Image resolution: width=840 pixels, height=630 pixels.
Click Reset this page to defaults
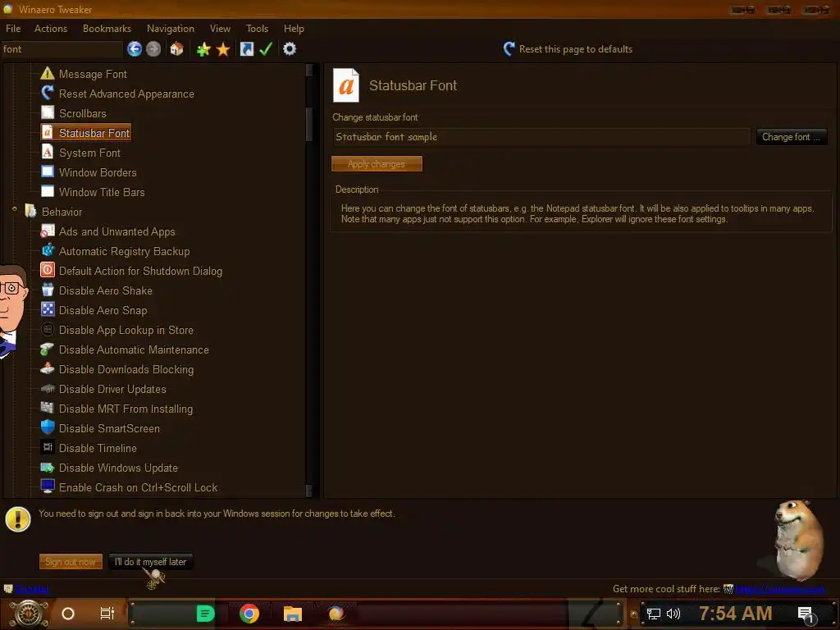point(568,49)
